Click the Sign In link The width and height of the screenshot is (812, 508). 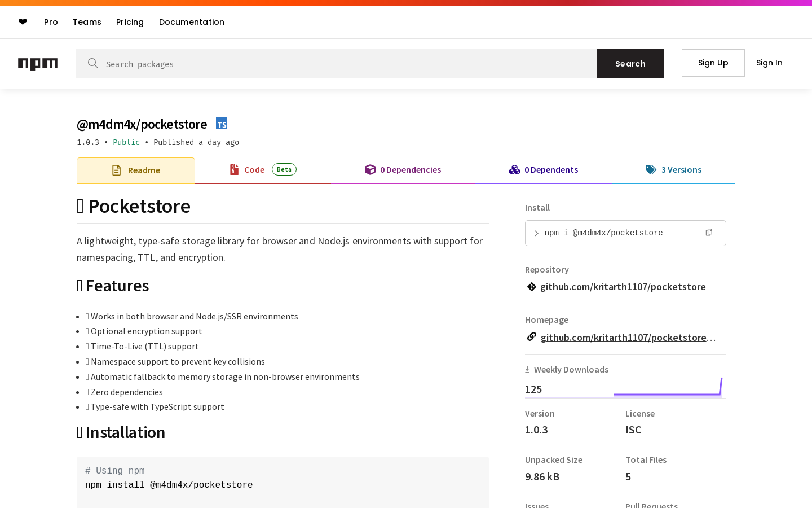769,63
